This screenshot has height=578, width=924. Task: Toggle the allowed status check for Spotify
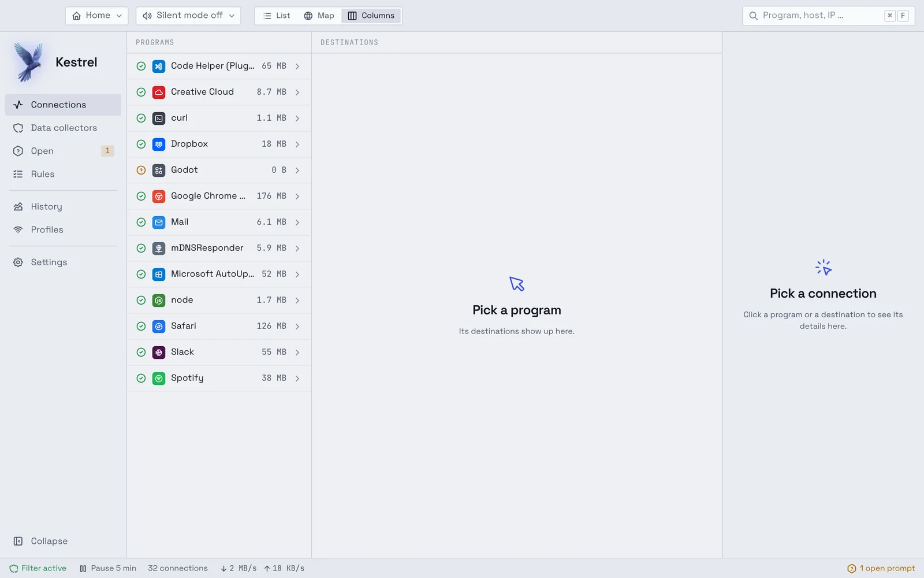[141, 379]
